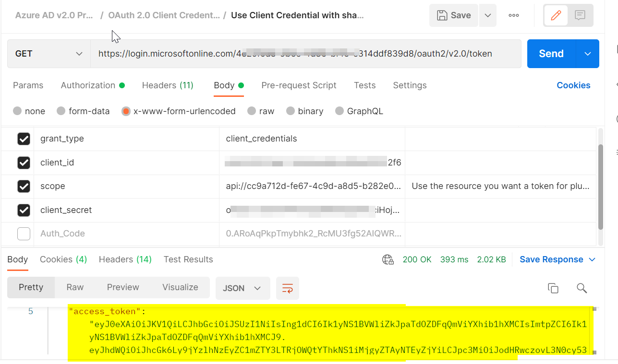Uncheck the scope parameter checkbox

click(24, 186)
